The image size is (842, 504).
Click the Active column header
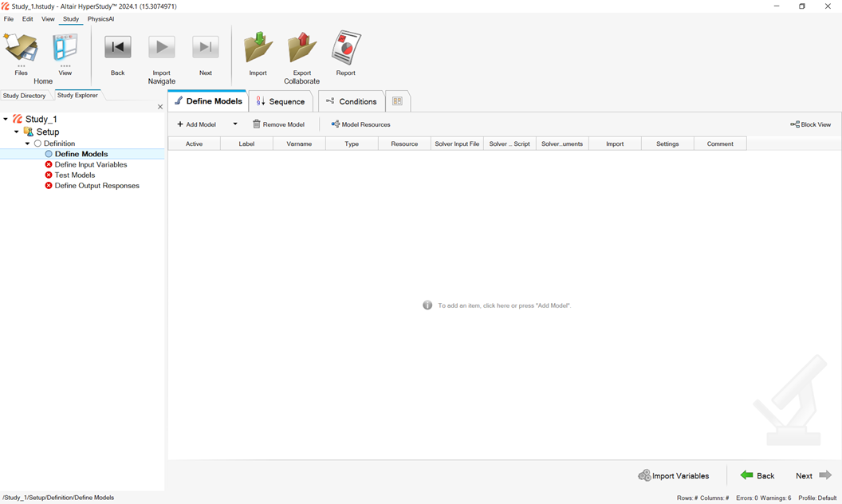click(x=195, y=144)
